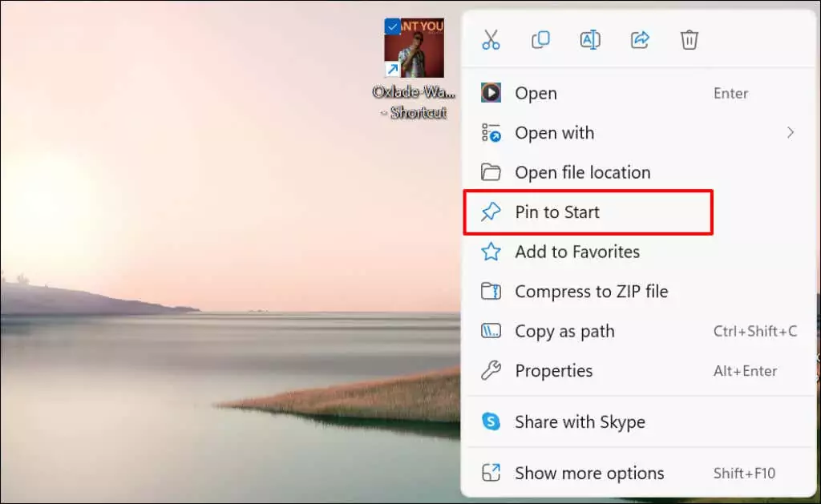Open Properties from context menu
The image size is (821, 504).
pyautogui.click(x=638, y=370)
